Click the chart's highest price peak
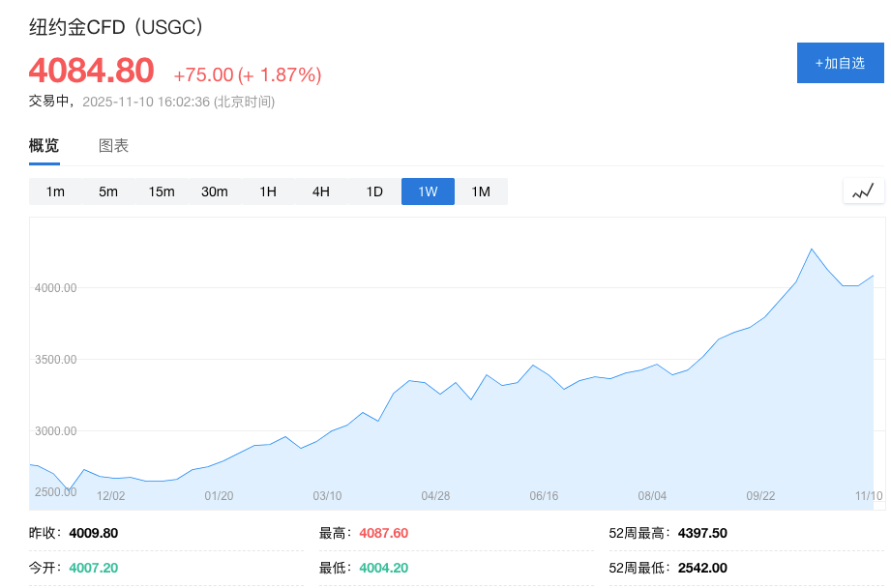Screen dimensions: 891x588 click(x=812, y=249)
